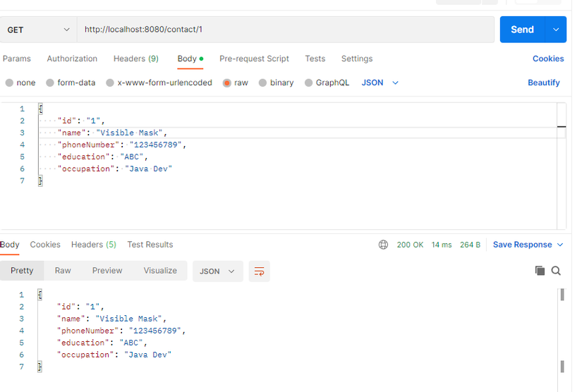The width and height of the screenshot is (582, 392).
Task: Switch response view to Preview
Action: point(107,271)
